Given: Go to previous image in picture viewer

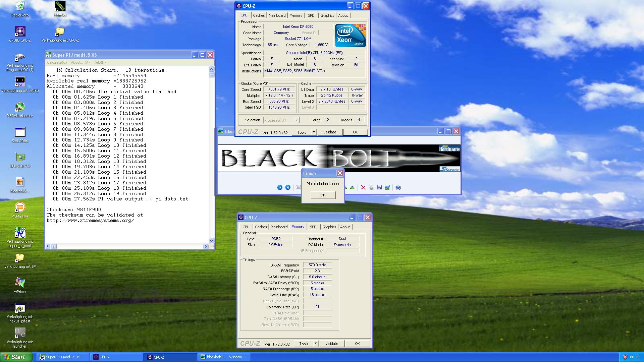Looking at the screenshot, I should 280,188.
